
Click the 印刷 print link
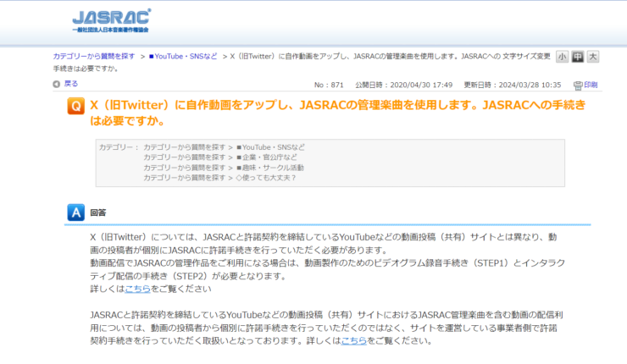click(x=591, y=85)
